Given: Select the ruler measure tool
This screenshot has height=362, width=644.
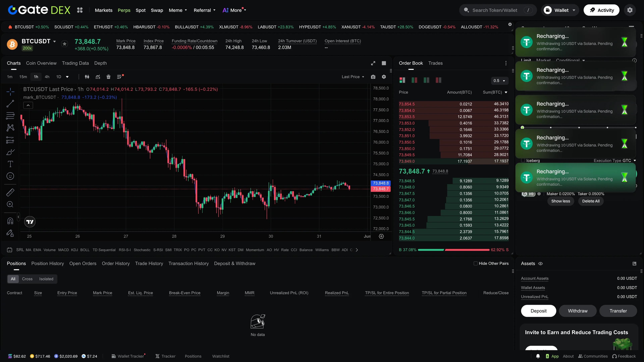Looking at the screenshot, I should 10,192.
